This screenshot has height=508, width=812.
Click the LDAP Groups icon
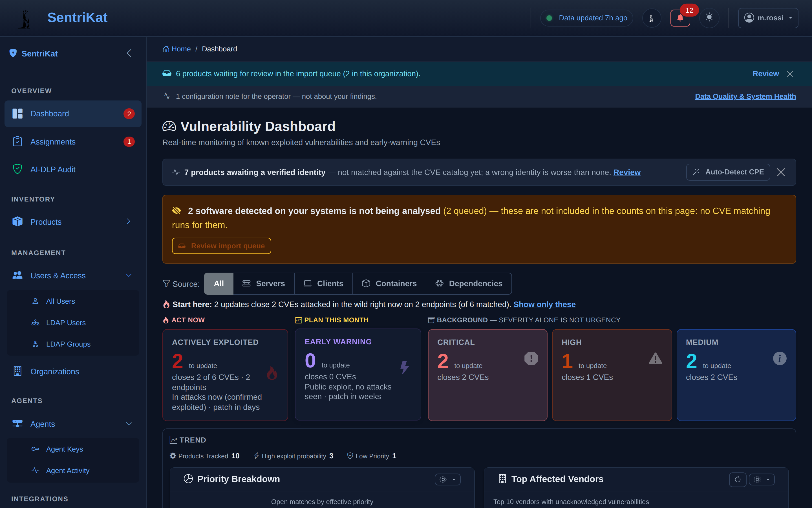pyautogui.click(x=35, y=344)
